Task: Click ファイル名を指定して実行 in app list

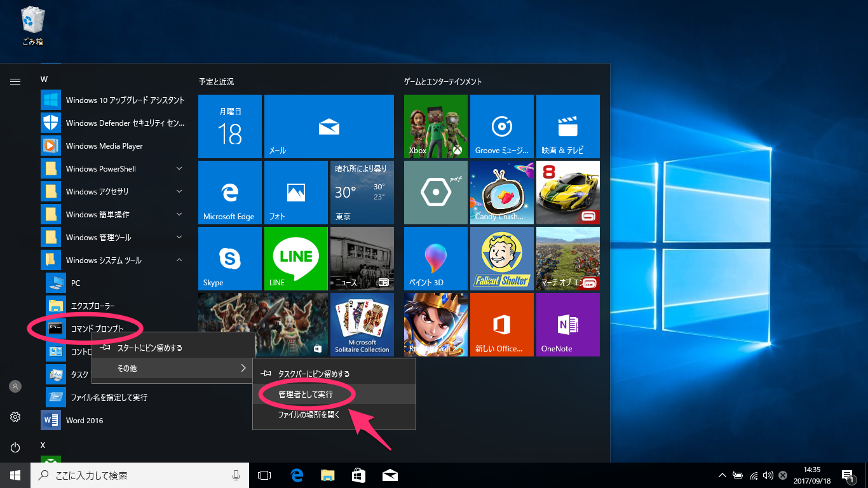Action: [x=108, y=398]
